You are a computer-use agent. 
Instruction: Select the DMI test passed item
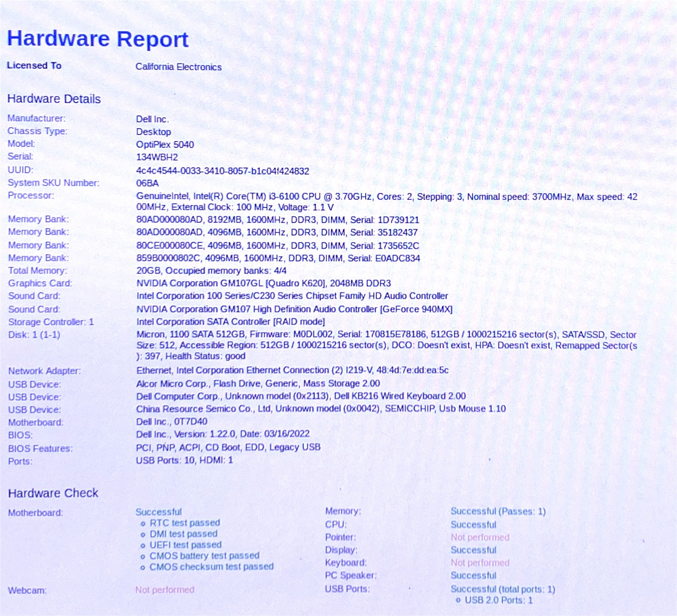coord(184,534)
